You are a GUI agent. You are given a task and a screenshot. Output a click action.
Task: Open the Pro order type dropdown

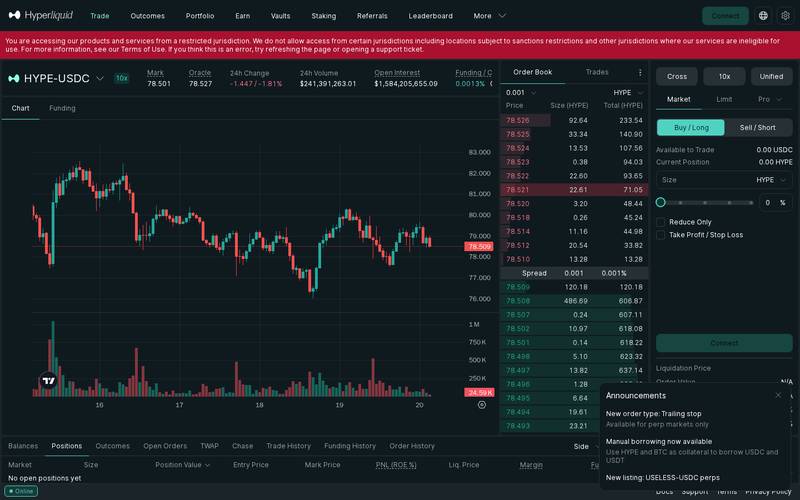[x=769, y=99]
